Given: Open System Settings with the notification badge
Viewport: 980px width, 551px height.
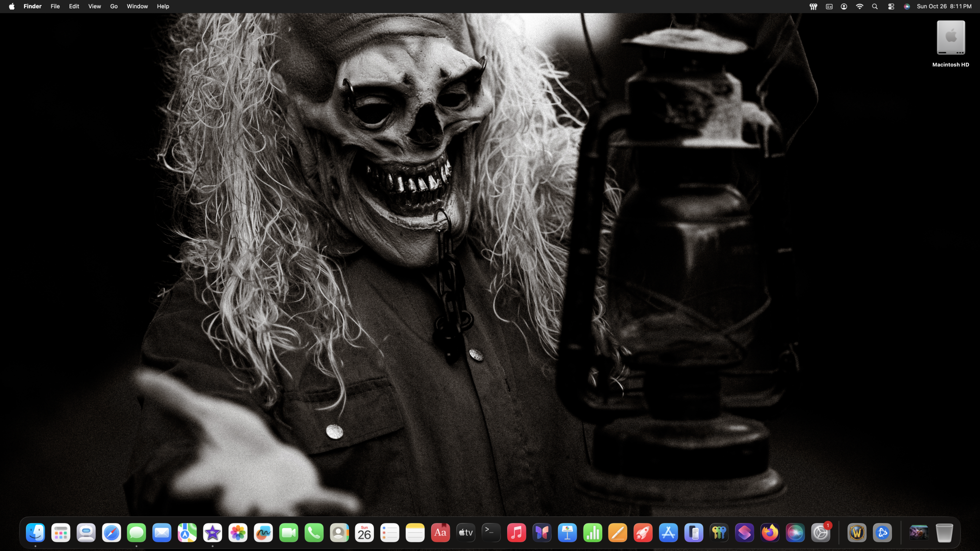Looking at the screenshot, I should coord(821,533).
